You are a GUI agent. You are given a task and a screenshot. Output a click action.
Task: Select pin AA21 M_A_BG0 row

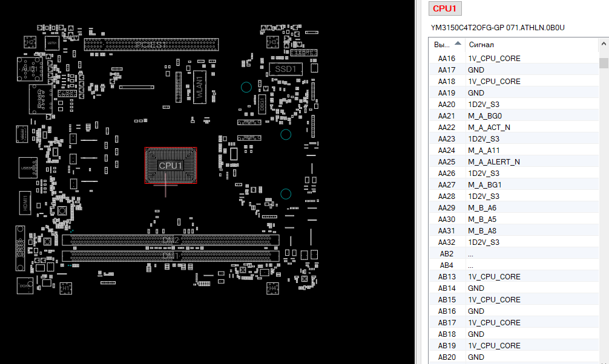point(484,116)
